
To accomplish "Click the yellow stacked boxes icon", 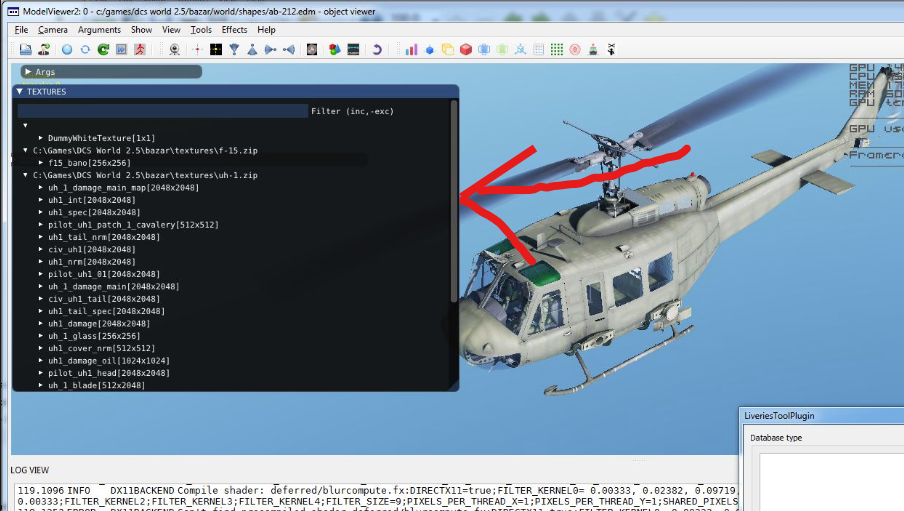I will pyautogui.click(x=447, y=50).
